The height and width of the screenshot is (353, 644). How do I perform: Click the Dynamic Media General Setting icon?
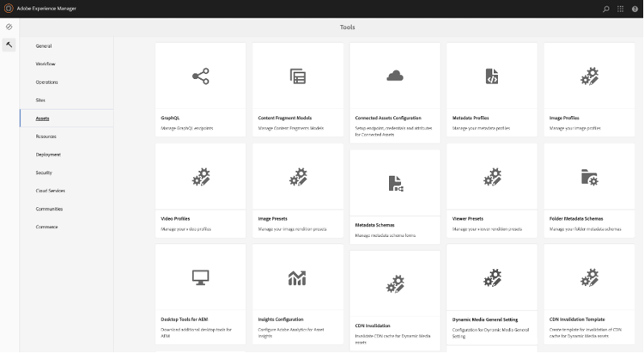point(492,277)
